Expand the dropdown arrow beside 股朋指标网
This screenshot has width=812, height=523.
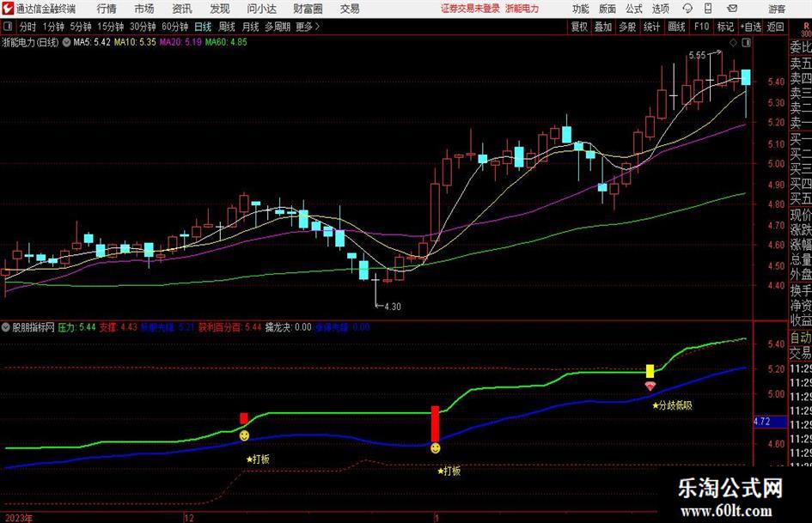click(6, 327)
